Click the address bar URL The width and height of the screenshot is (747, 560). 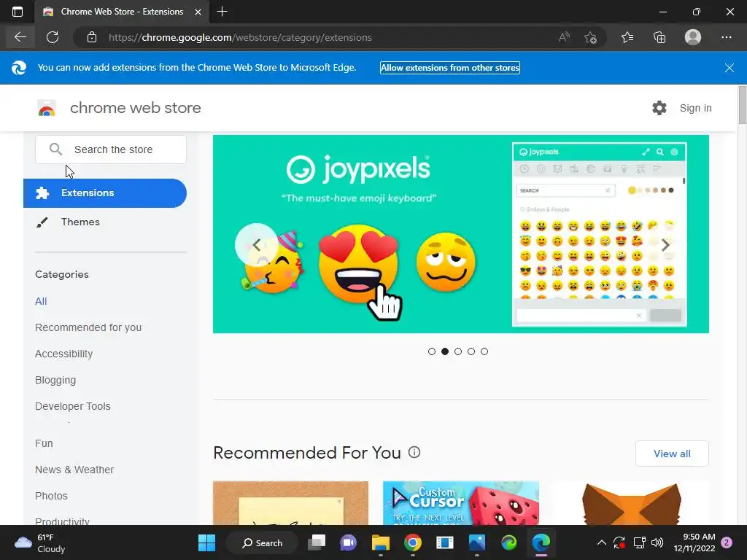point(240,37)
